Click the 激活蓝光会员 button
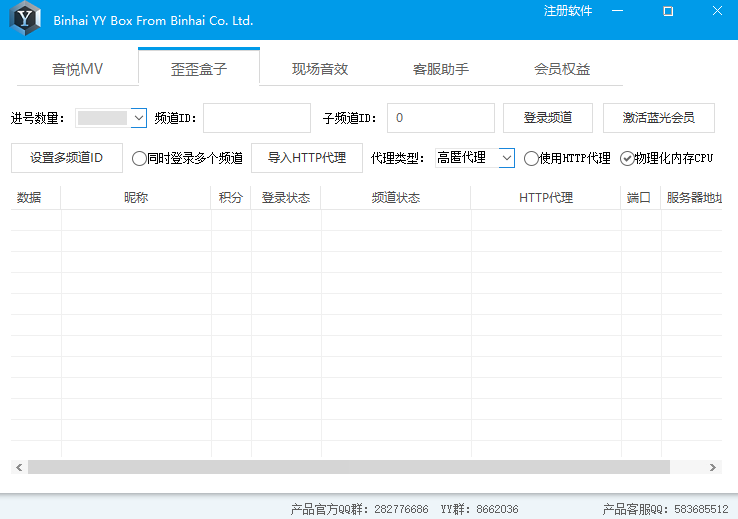The height and width of the screenshot is (519, 738). click(659, 118)
